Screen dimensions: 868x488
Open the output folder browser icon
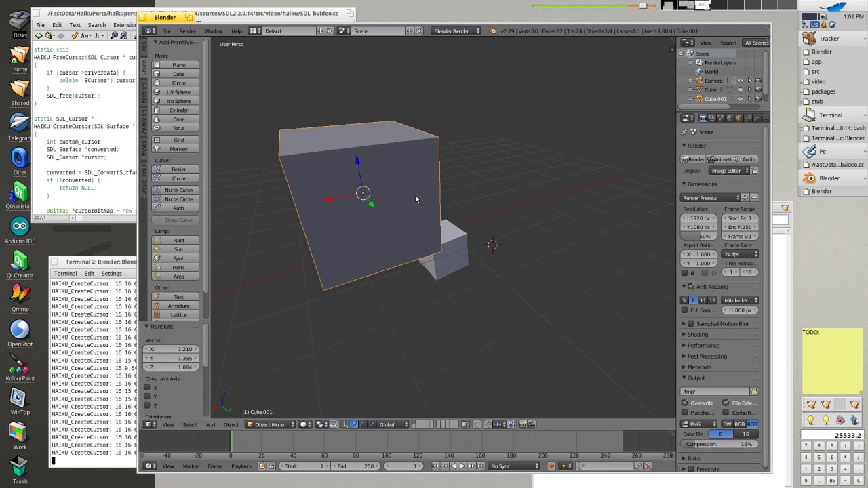754,392
